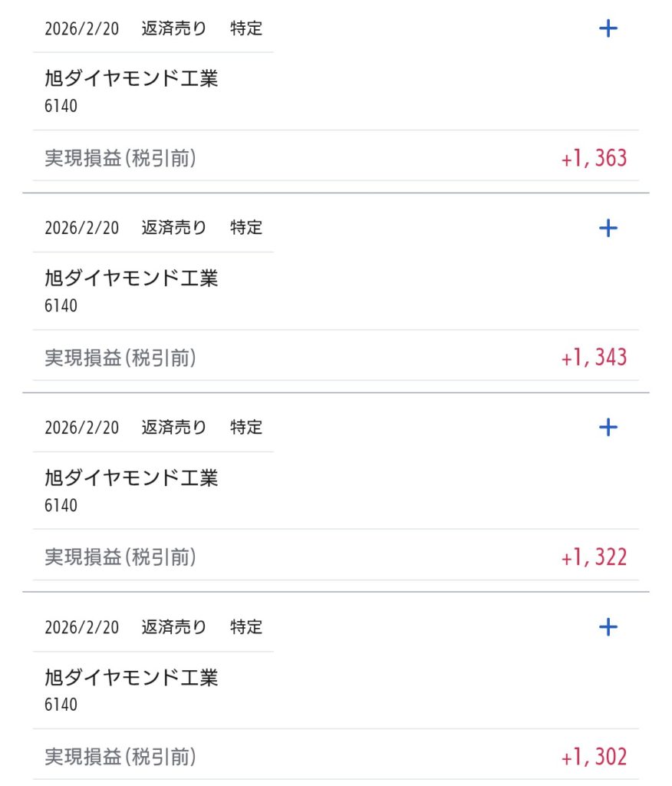Click the 2026/2/20 date of the +1,343 trade
The width and height of the screenshot is (672, 786).
[x=82, y=228]
